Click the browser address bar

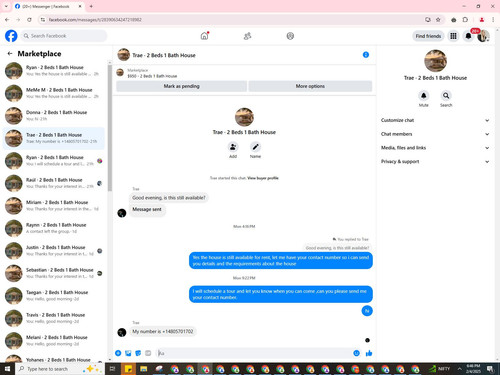pos(233,20)
